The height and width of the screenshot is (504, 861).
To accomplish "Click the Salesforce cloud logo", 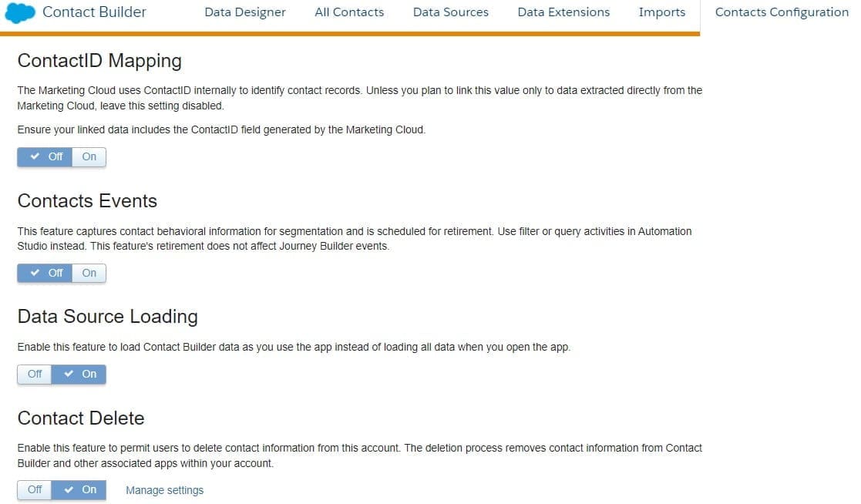I will click(x=21, y=13).
